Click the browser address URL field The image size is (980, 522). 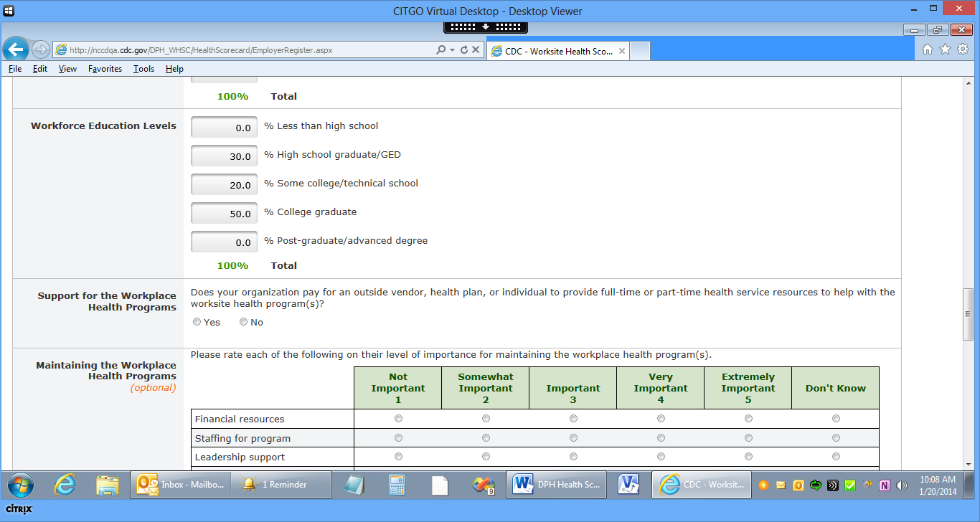coord(244,50)
